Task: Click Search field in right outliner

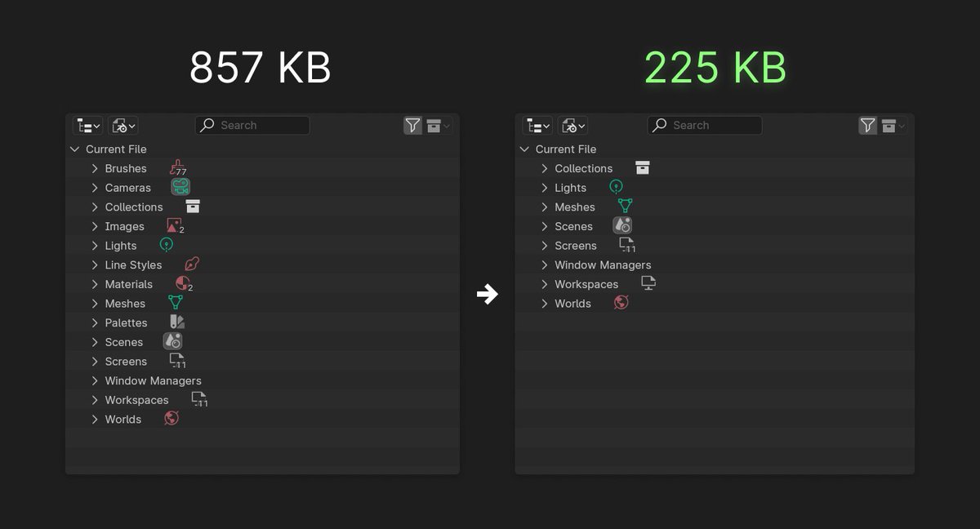Action: point(705,125)
